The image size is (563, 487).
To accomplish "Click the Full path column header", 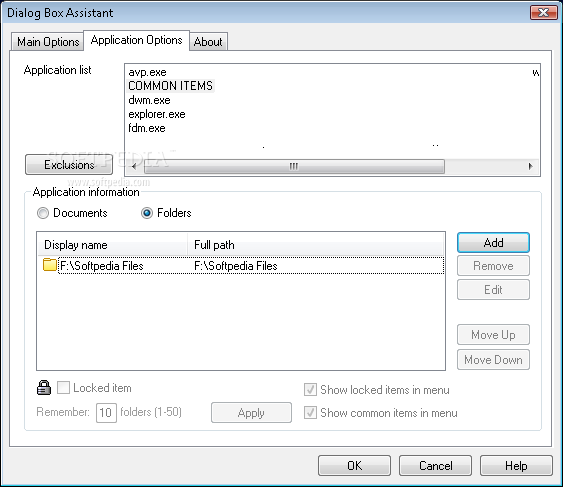I will coord(316,245).
